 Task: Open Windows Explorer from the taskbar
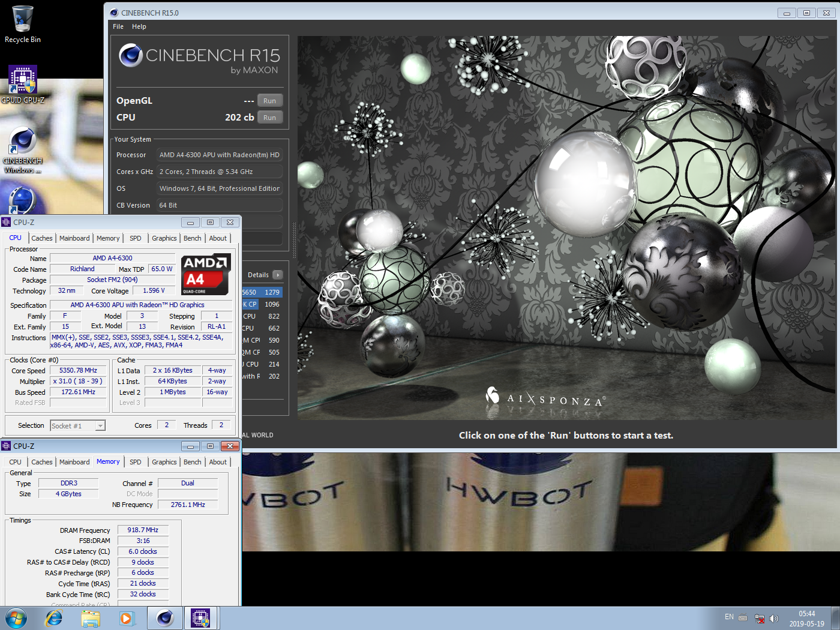point(91,618)
